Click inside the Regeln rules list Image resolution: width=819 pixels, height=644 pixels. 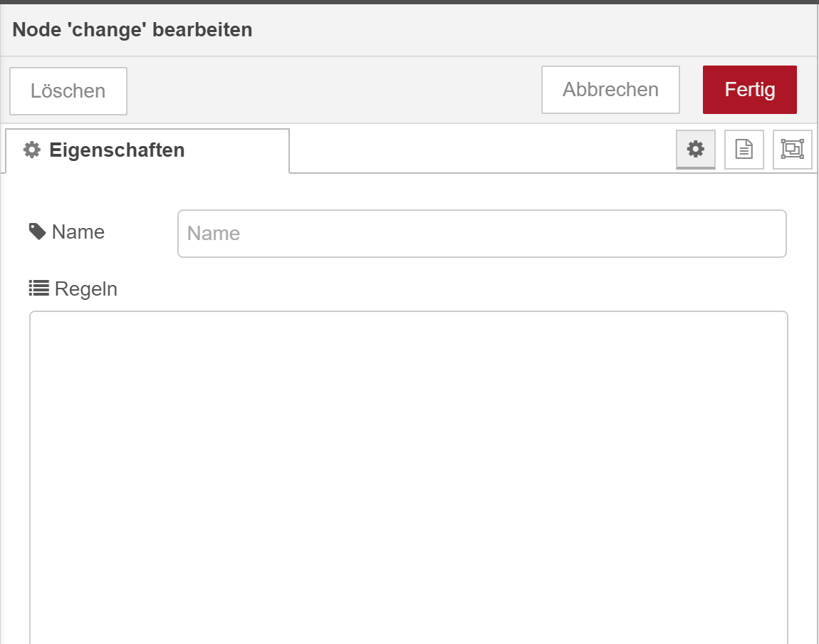point(409,477)
